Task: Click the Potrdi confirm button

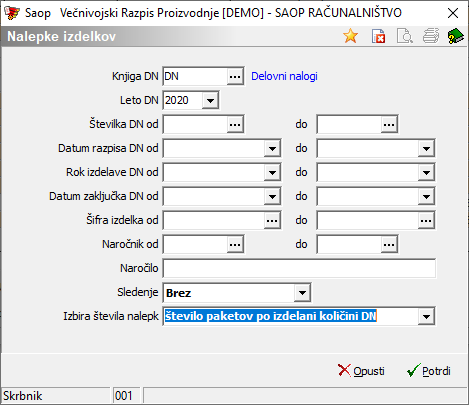Action: 429,371
